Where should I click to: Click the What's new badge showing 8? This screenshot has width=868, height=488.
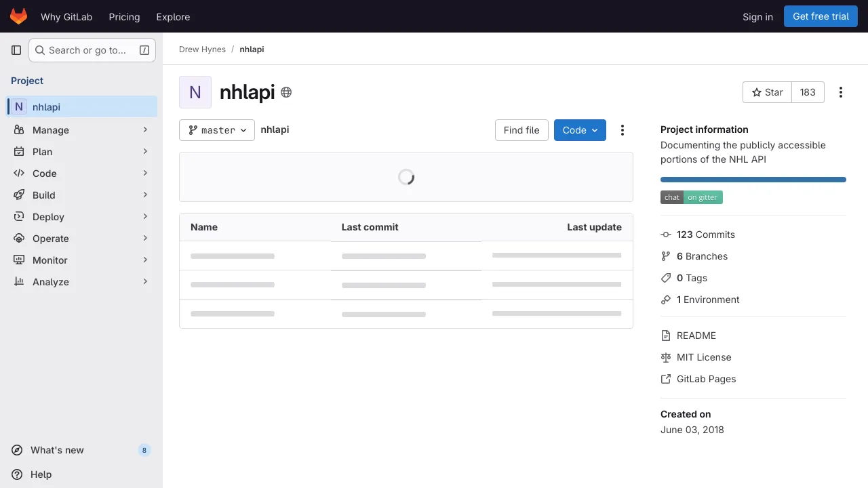click(x=144, y=450)
